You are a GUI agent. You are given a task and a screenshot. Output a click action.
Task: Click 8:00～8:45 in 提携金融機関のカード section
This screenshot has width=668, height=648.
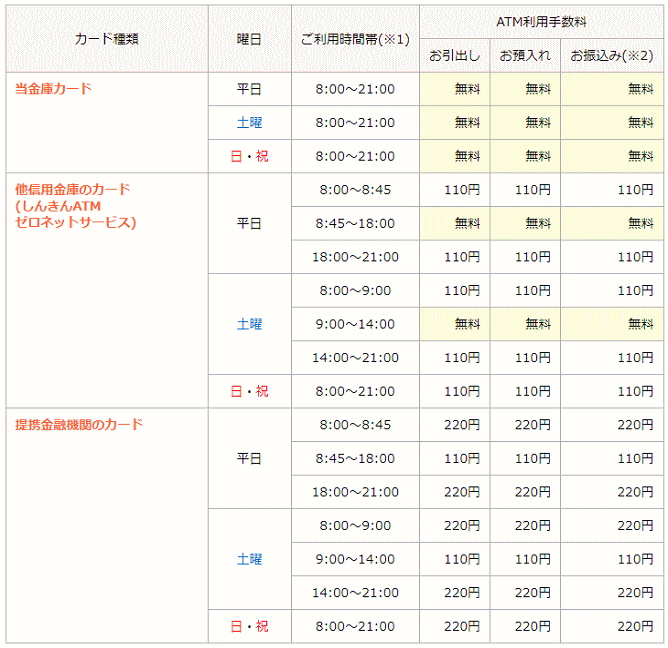(x=355, y=425)
